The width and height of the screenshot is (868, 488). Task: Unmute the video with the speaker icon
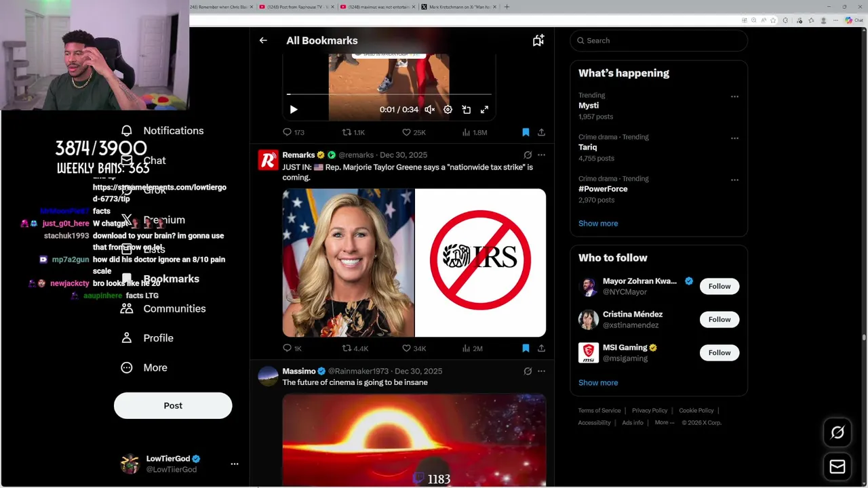coord(429,109)
